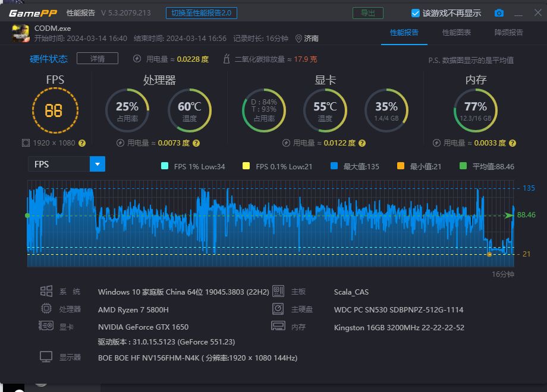The height and width of the screenshot is (392, 547).
Task: Click the BOE NV156FHM-N4K monitor text
Action: pos(197,358)
